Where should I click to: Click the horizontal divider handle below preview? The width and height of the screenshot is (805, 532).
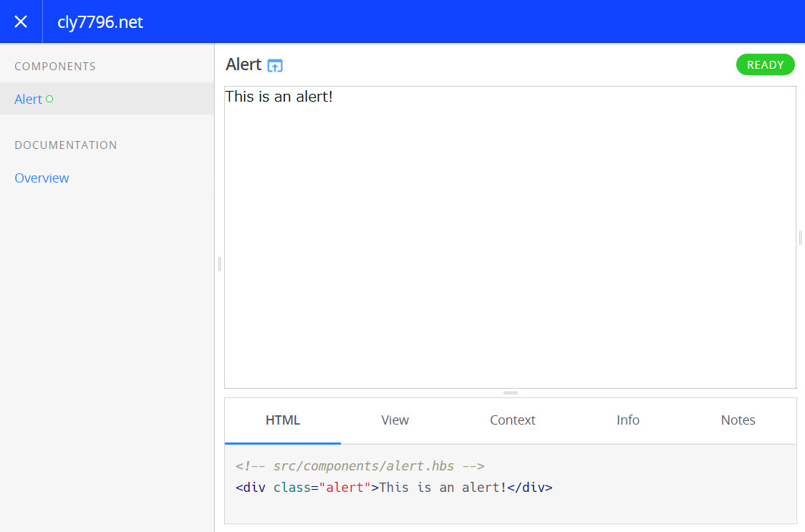[511, 393]
